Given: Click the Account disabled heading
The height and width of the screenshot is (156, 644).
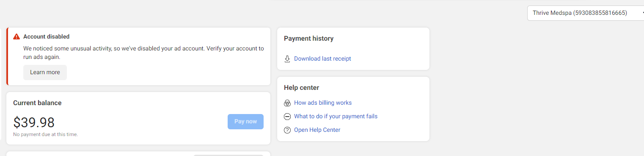Looking at the screenshot, I should (x=46, y=37).
